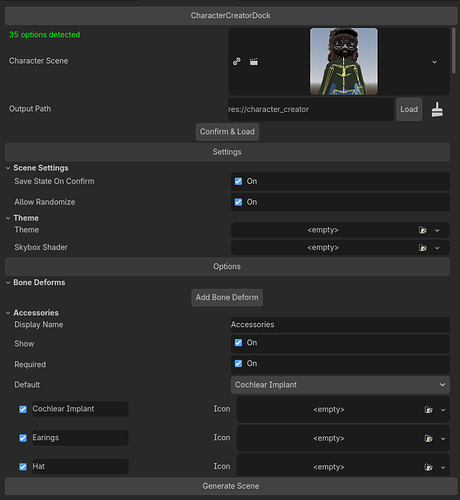
Task: Click the broom clear icon by Load
Action: 437,109
